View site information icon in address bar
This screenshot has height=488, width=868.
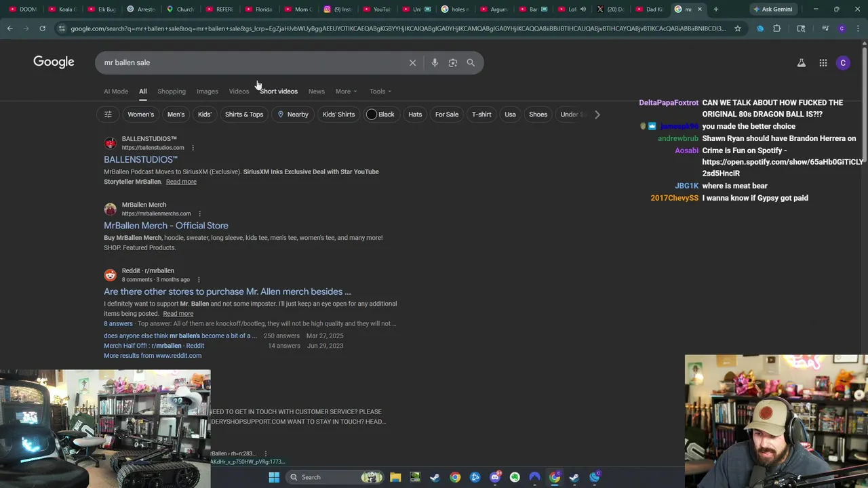click(x=62, y=28)
